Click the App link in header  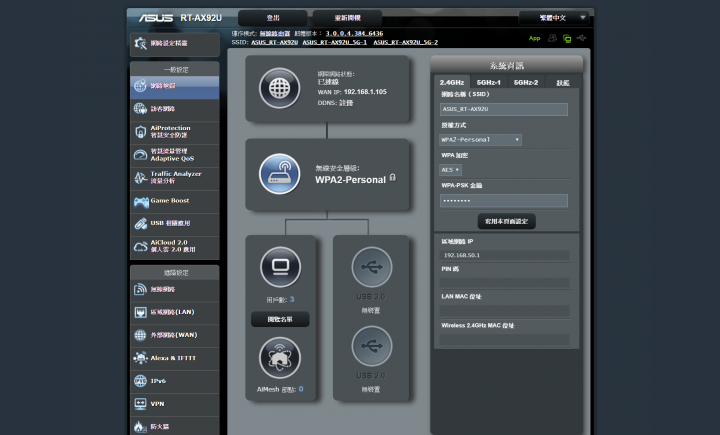coord(534,39)
